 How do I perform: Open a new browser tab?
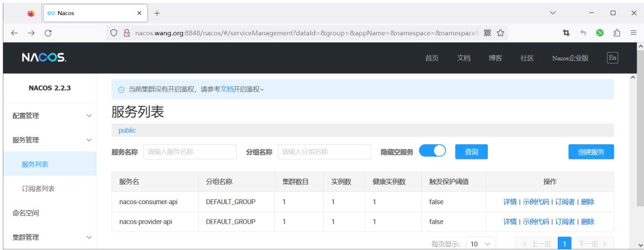(156, 13)
